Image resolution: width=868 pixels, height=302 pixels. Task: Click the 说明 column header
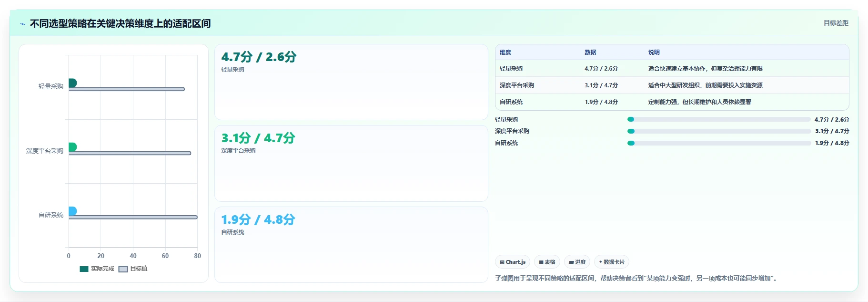point(654,52)
